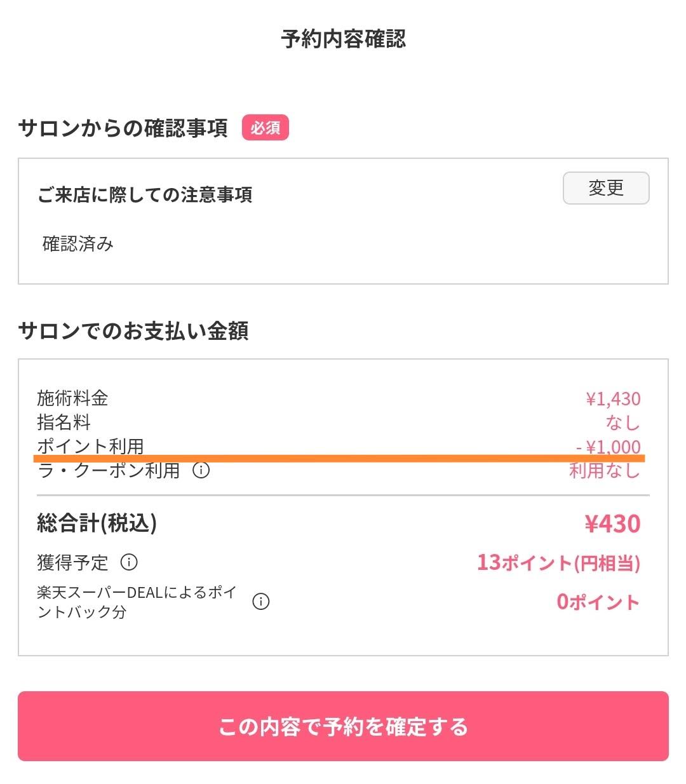686x784 pixels.
Task: Click the ¥430 total amount
Action: coord(612,524)
